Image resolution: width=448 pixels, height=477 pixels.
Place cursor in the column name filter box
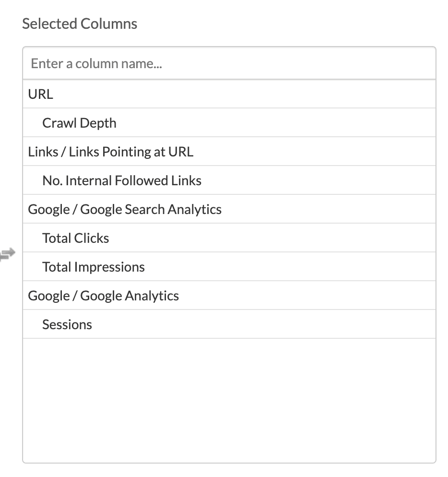pos(229,63)
